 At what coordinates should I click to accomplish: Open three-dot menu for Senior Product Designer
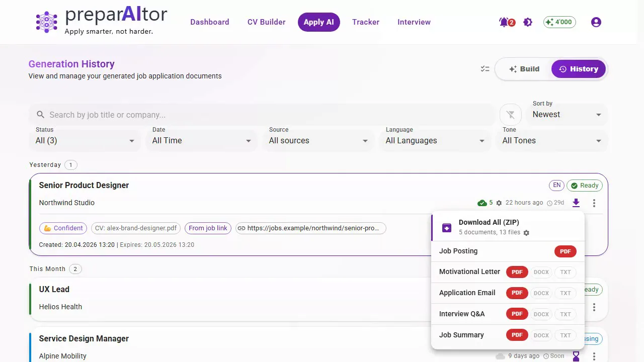(x=594, y=203)
